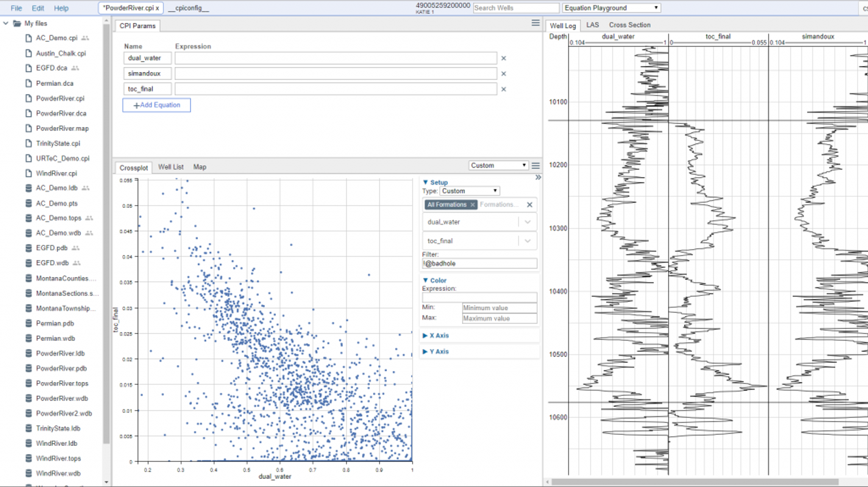868x487 pixels.
Task: Open the CPI Params hamburger menu icon
Action: click(535, 23)
